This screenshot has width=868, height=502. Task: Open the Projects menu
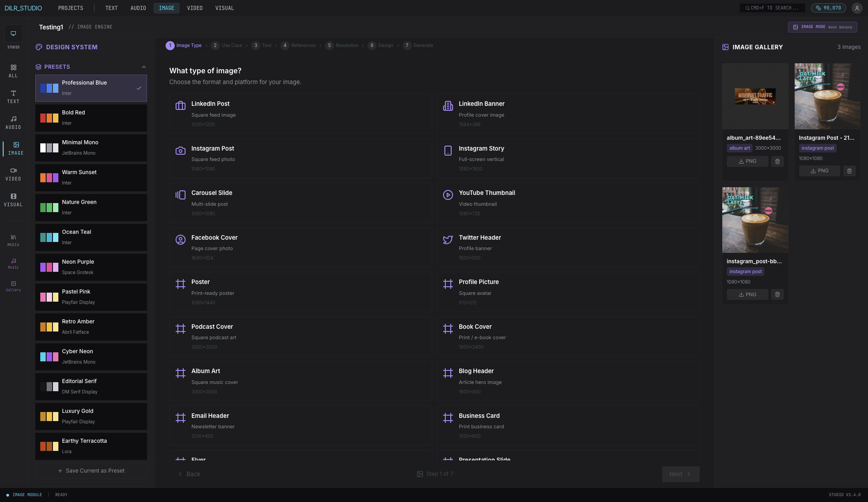(x=71, y=8)
